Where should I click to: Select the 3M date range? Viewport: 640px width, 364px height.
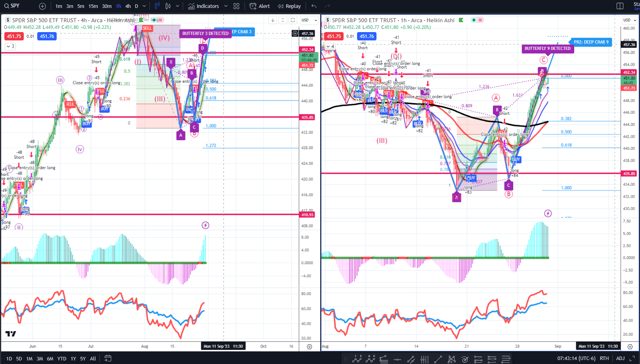pyautogui.click(x=40, y=359)
